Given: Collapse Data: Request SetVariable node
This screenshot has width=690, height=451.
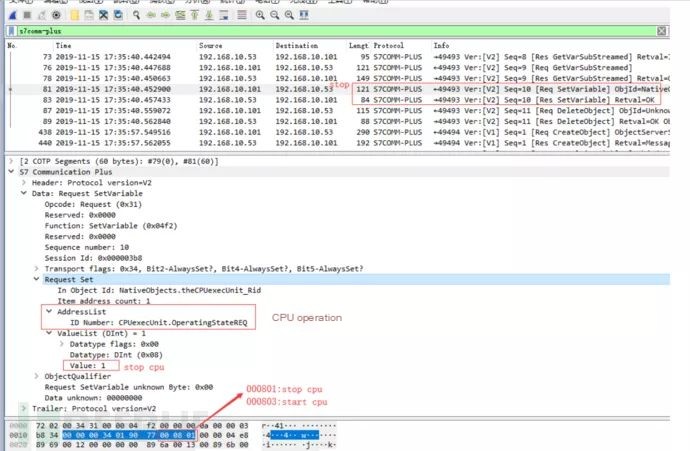Looking at the screenshot, I should (24, 193).
